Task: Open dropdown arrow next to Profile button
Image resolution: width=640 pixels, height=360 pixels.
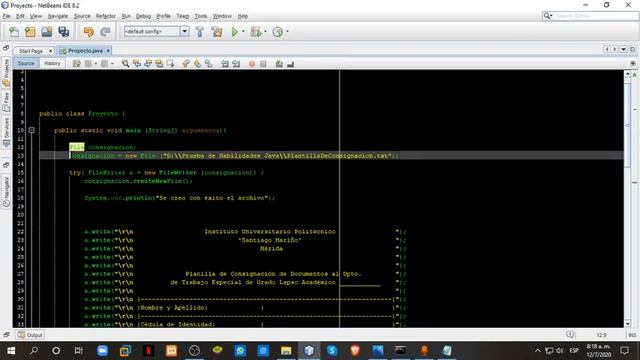Action: click(x=287, y=31)
